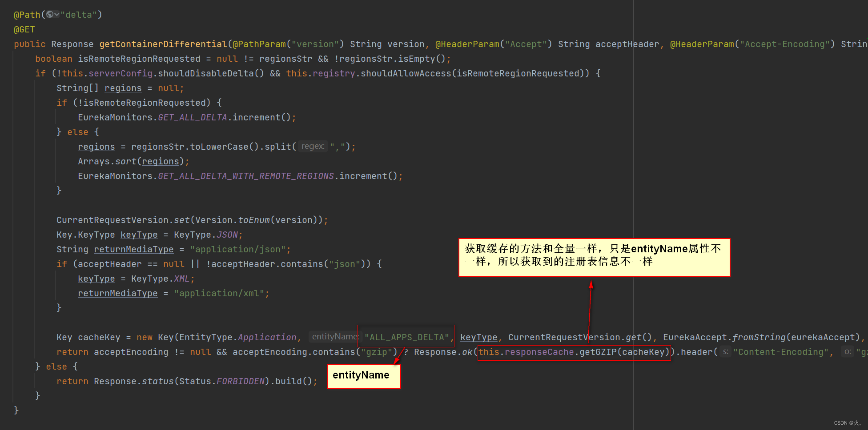This screenshot has height=430, width=868.
Task: Click the serverConfig field reference
Action: tap(121, 73)
